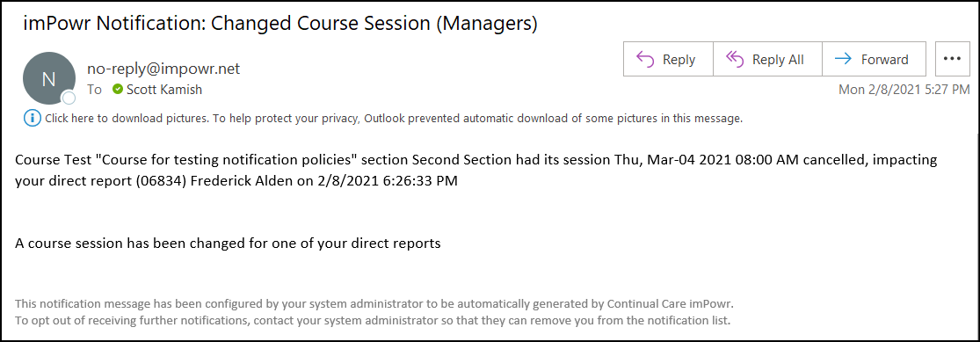Click the "imPowr Notification" subject line
Viewport: 980px width, 342px height.
pos(280,24)
